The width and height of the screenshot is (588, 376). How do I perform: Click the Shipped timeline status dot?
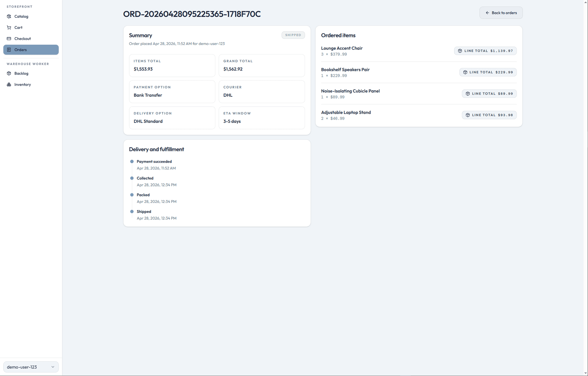132,211
